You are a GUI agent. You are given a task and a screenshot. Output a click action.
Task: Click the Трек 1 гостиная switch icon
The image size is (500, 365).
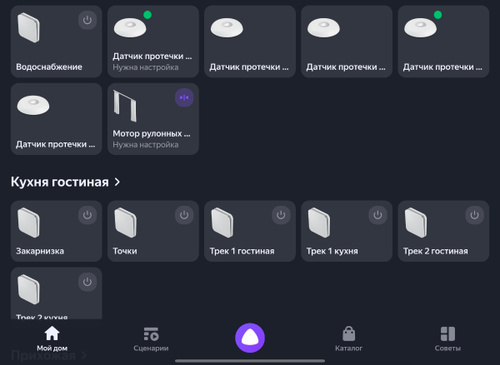pos(222,223)
